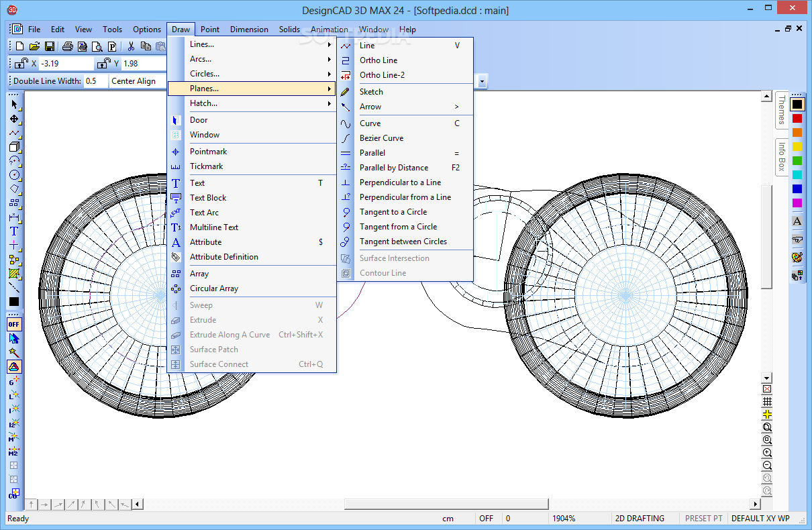
Task: Click the Save floppy disk icon
Action: coord(49,46)
